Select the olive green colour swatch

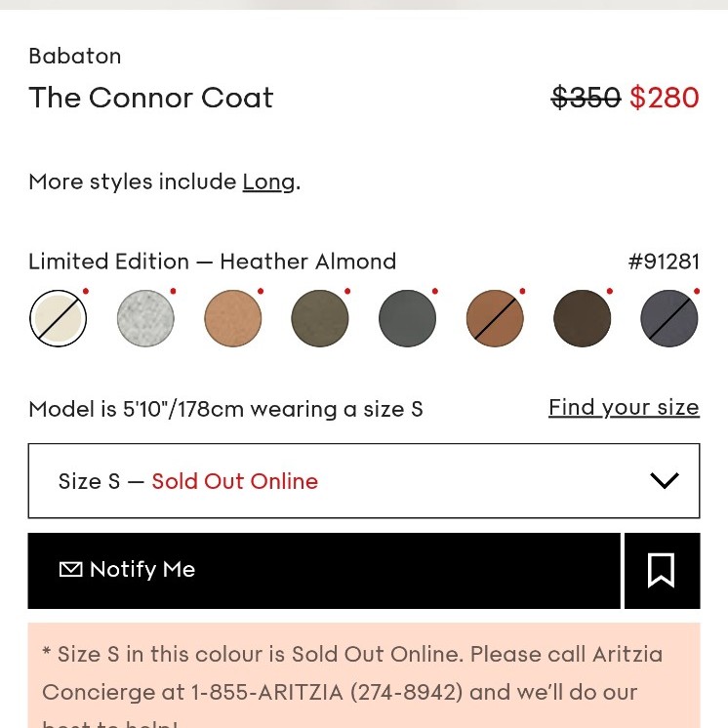point(320,319)
